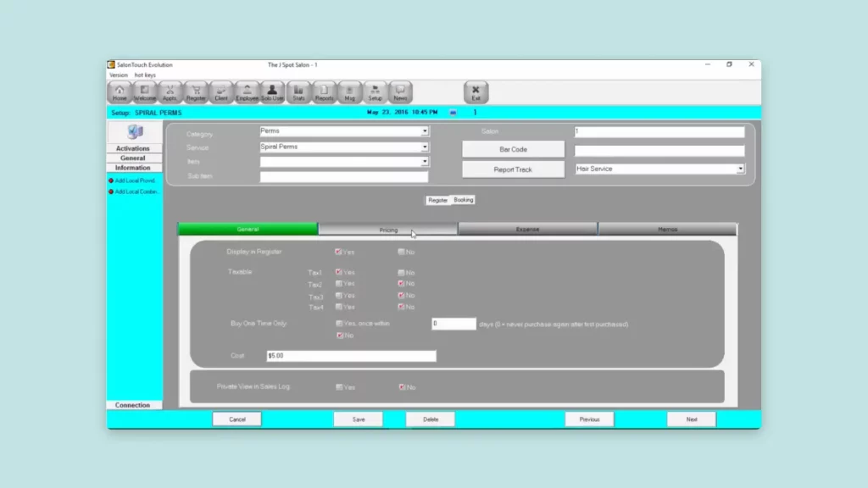
Task: Open the Category dropdown showing Perms
Action: (425, 130)
